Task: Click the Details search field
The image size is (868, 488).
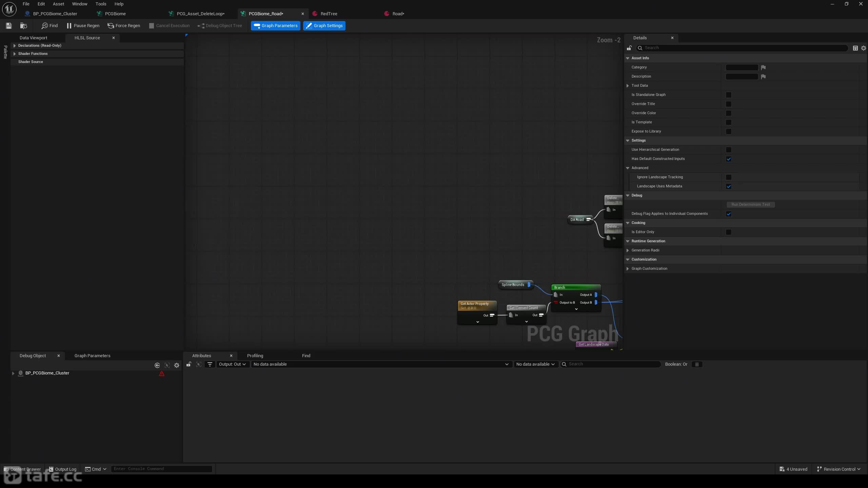Action: tap(742, 48)
